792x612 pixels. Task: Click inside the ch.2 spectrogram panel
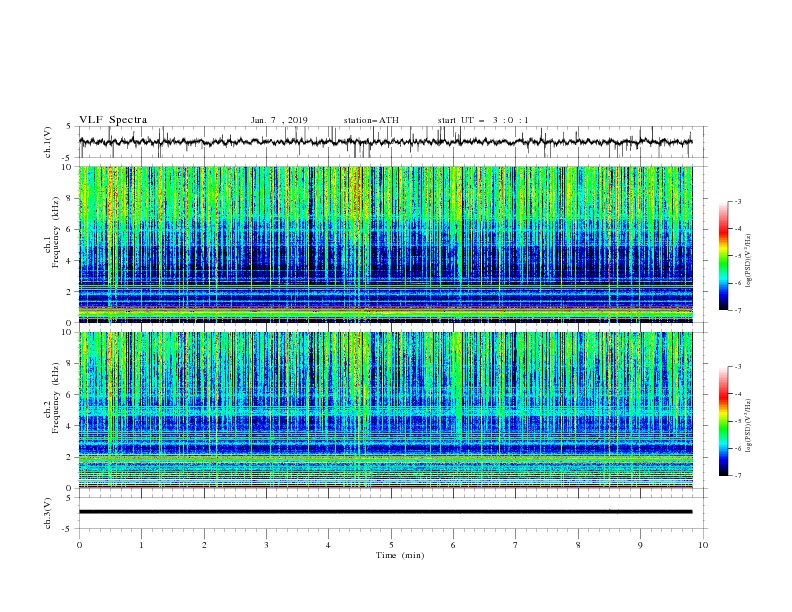coord(385,410)
